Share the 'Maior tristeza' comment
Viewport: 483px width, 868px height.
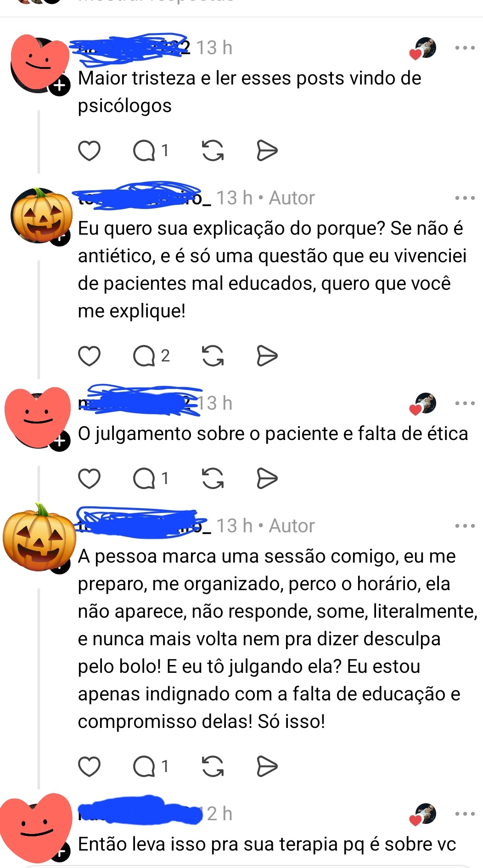[x=267, y=151]
